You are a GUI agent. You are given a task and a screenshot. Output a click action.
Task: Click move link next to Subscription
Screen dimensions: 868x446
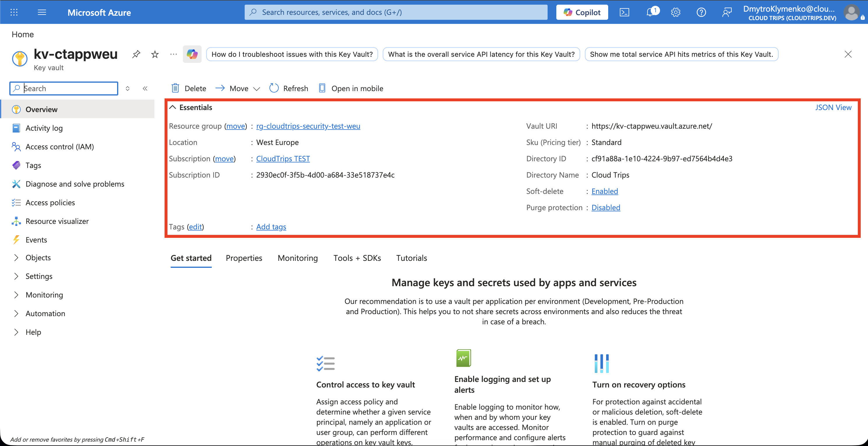pyautogui.click(x=224, y=159)
